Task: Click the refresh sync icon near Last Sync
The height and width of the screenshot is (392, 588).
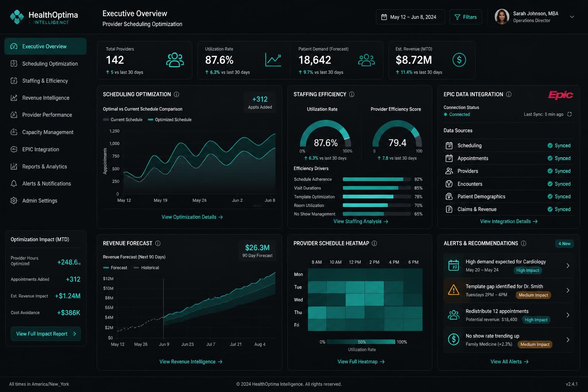Action: pyautogui.click(x=569, y=114)
